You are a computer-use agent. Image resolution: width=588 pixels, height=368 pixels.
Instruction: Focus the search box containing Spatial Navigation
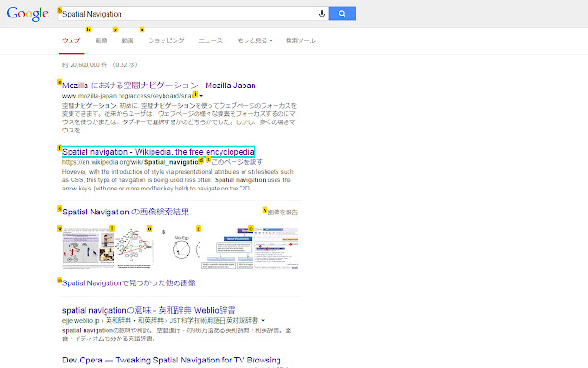[x=187, y=14]
